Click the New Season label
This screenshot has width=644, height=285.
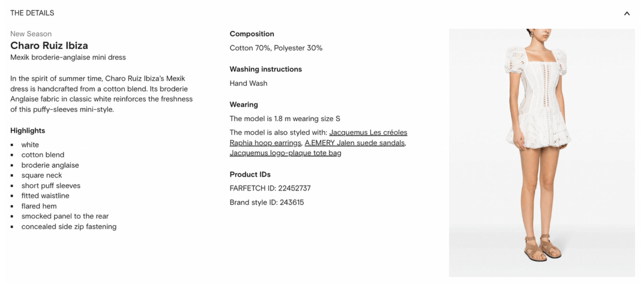coord(31,34)
